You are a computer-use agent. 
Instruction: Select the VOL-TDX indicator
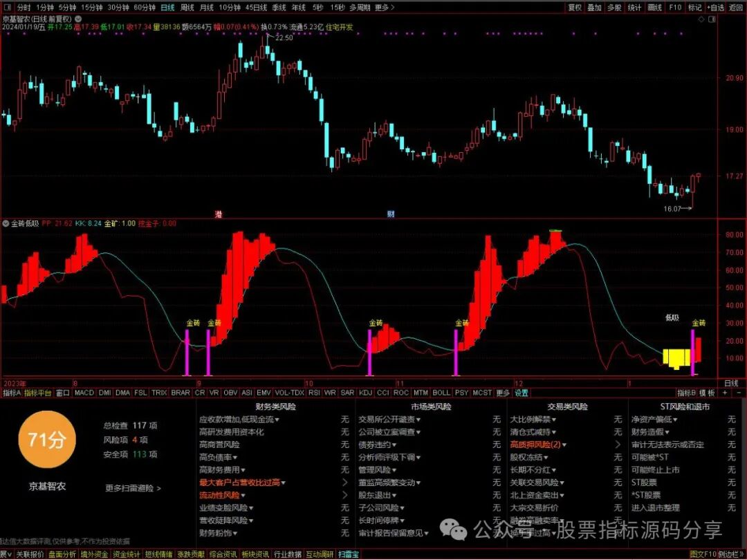point(289,393)
